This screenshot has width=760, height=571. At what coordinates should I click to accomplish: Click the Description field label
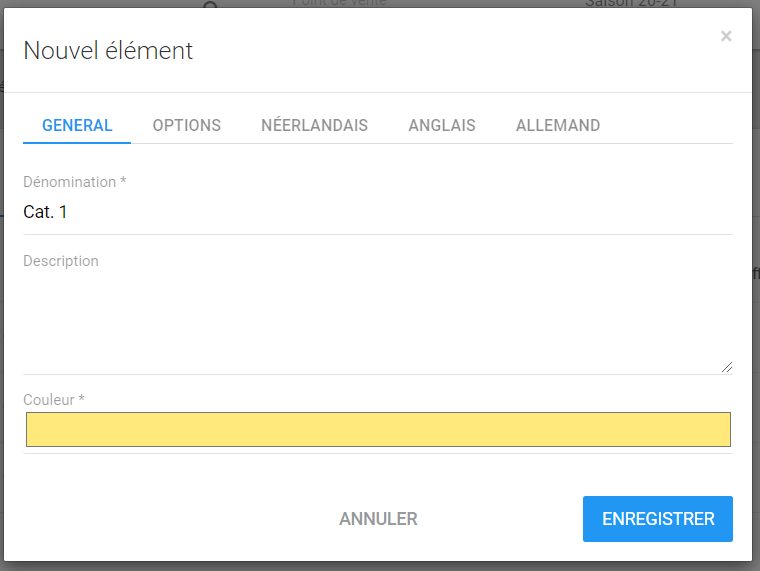coord(61,261)
